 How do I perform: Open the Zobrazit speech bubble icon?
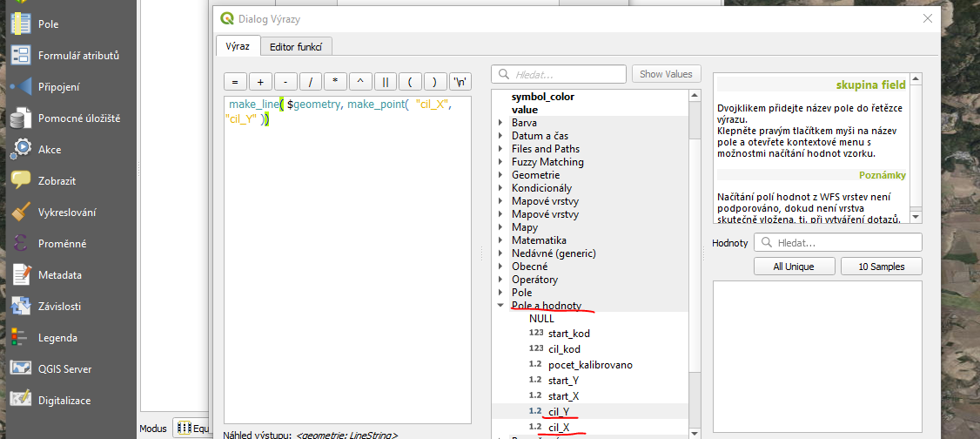pyautogui.click(x=21, y=181)
